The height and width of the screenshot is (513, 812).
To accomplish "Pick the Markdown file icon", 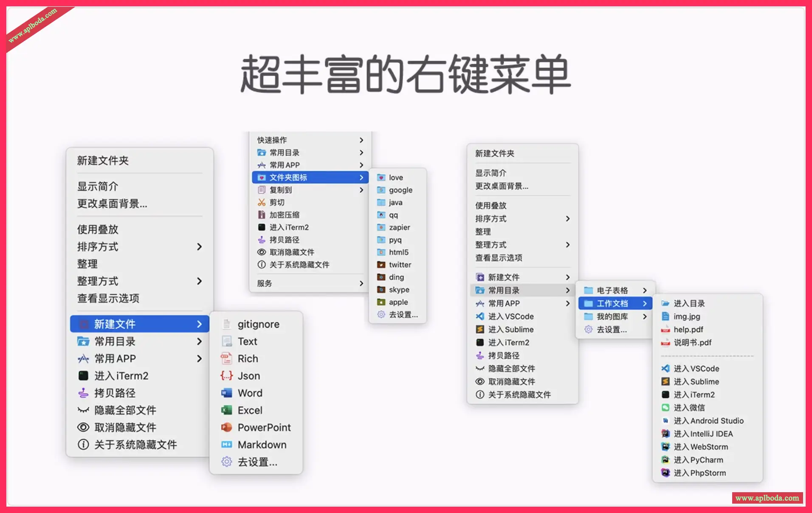I will tap(227, 445).
